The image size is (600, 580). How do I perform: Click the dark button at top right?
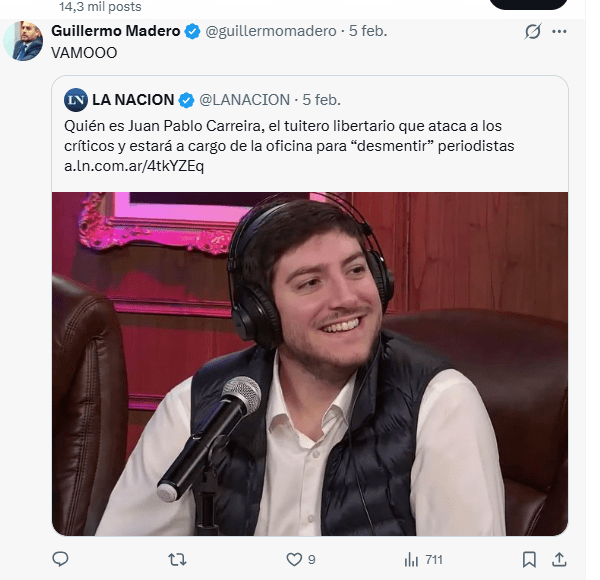528,4
